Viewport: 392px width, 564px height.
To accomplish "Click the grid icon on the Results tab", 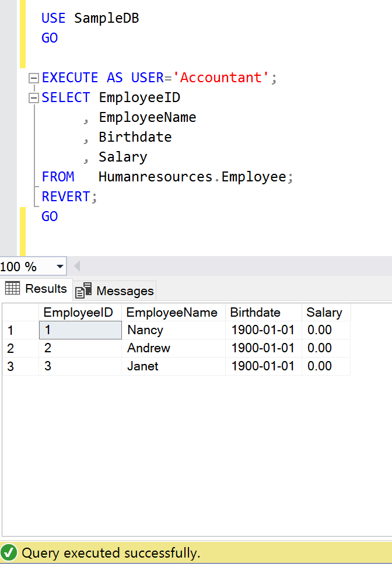I will pos(13,289).
